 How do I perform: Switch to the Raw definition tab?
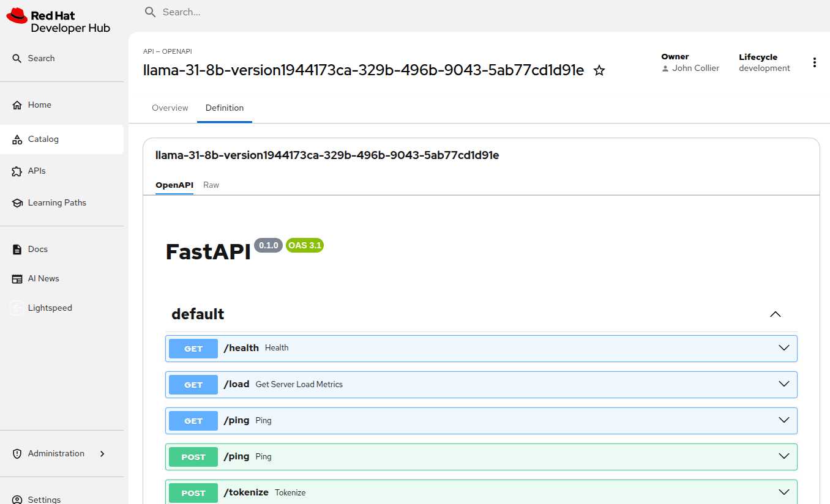pos(211,185)
